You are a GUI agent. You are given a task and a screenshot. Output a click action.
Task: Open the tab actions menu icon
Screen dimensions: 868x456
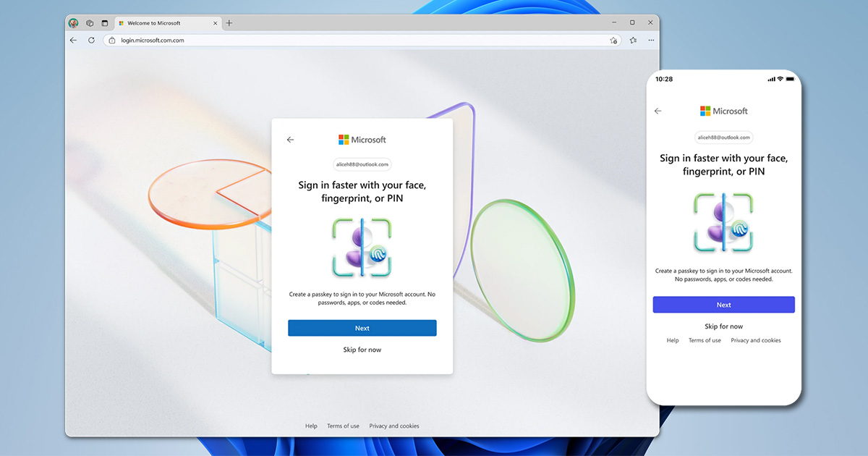[104, 23]
